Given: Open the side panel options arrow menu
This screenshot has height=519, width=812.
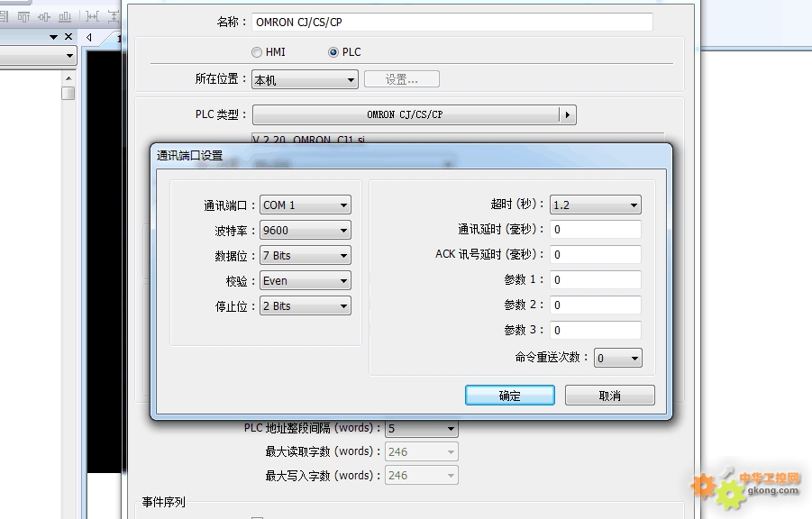Looking at the screenshot, I should point(53,37).
